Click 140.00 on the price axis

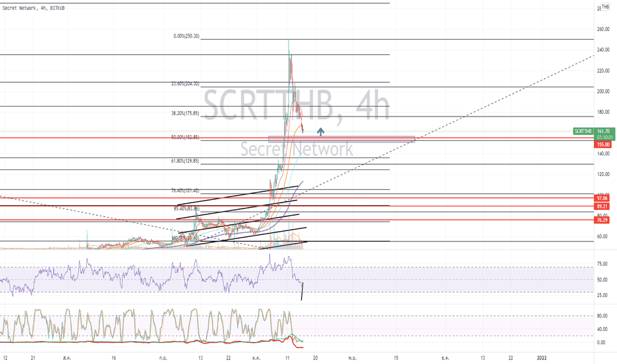(603, 154)
